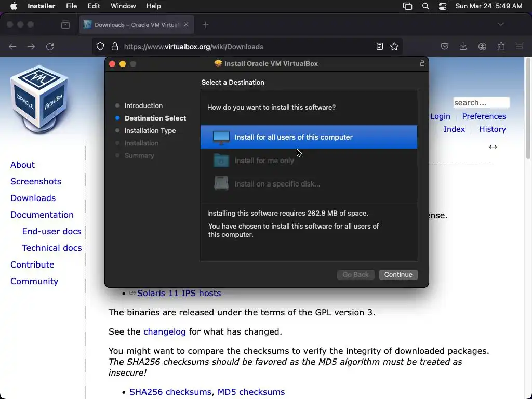Screen dimensions: 532x399
Task: Open the Preferences link
Action: 484,116
